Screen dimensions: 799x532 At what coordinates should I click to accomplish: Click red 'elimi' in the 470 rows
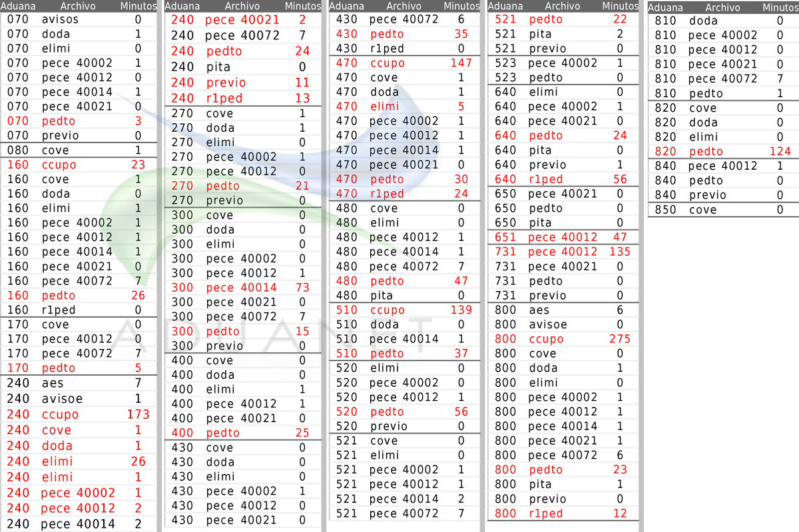384,107
